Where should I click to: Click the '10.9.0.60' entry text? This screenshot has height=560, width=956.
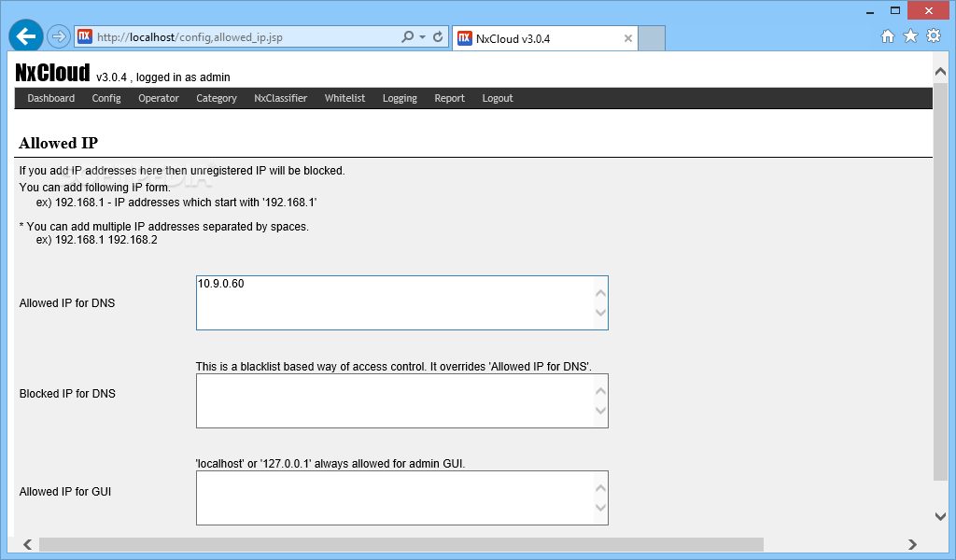(x=220, y=284)
